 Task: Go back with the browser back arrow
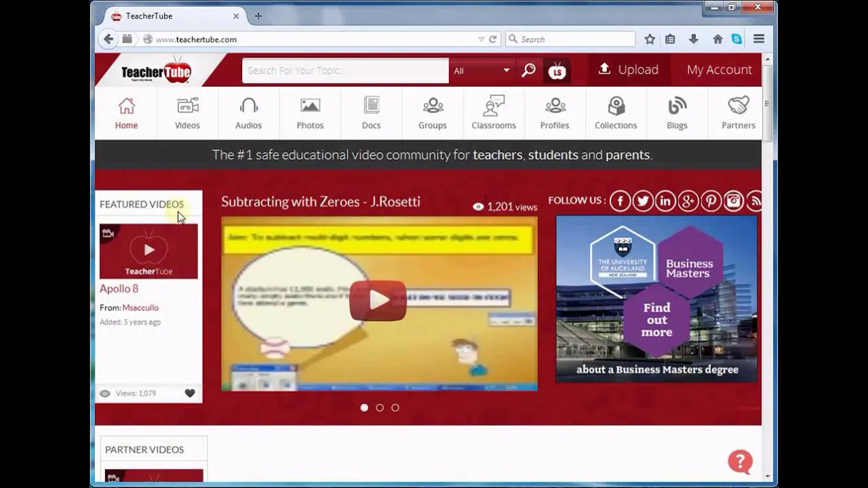pyautogui.click(x=108, y=39)
